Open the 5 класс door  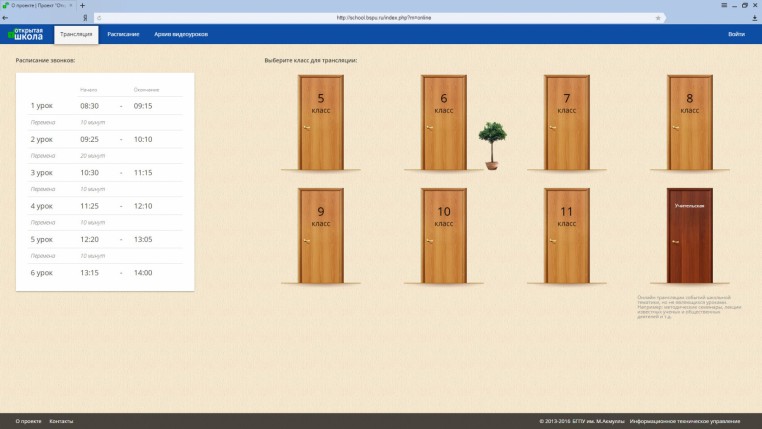[x=321, y=122]
